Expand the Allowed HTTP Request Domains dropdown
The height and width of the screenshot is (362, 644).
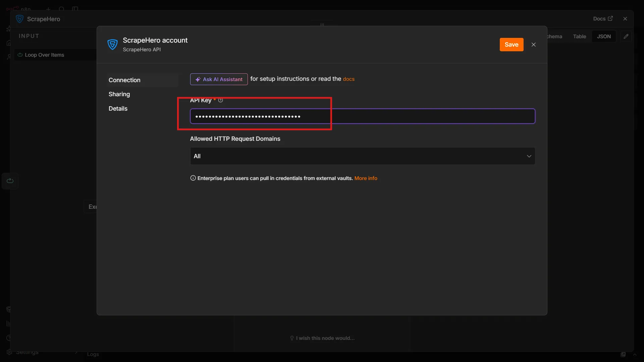362,156
